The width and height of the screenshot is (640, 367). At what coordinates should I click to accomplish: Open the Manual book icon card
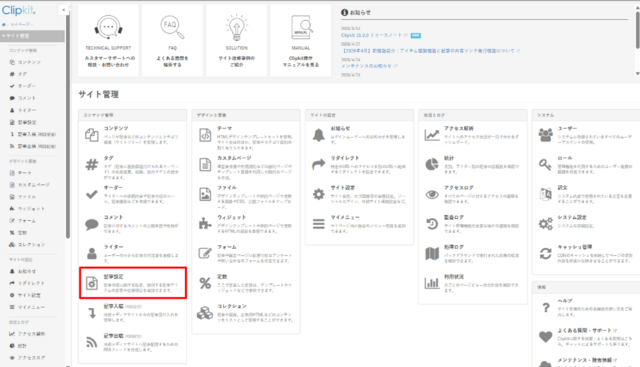tap(301, 40)
